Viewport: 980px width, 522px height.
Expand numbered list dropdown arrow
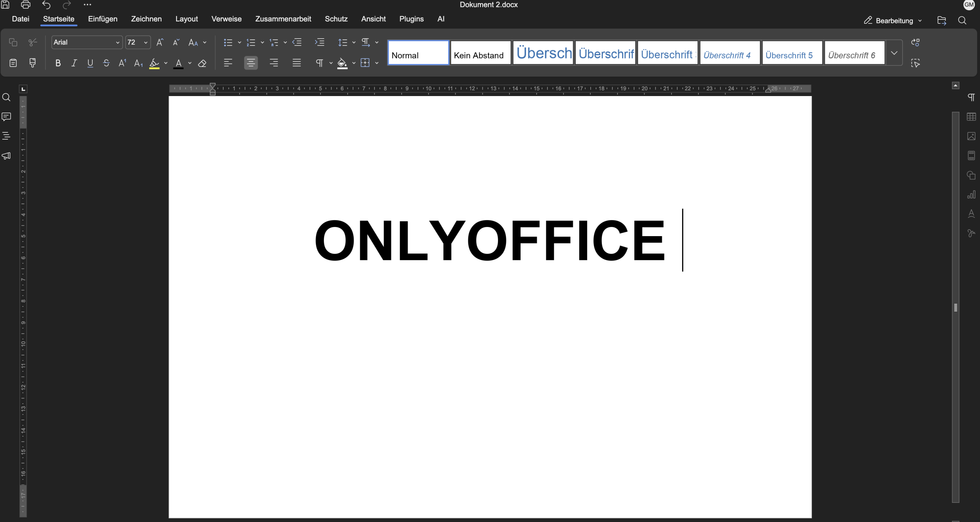pyautogui.click(x=263, y=42)
